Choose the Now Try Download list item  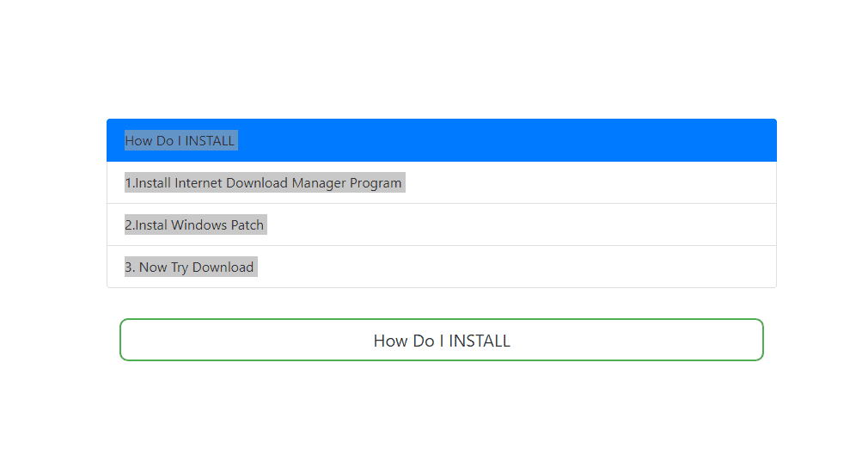[x=189, y=267]
